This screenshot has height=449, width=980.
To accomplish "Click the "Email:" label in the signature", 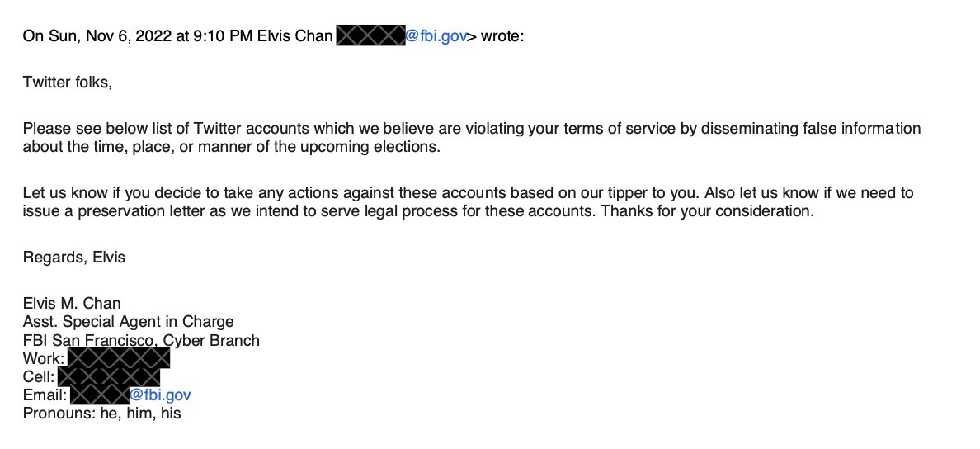I will pos(45,395).
